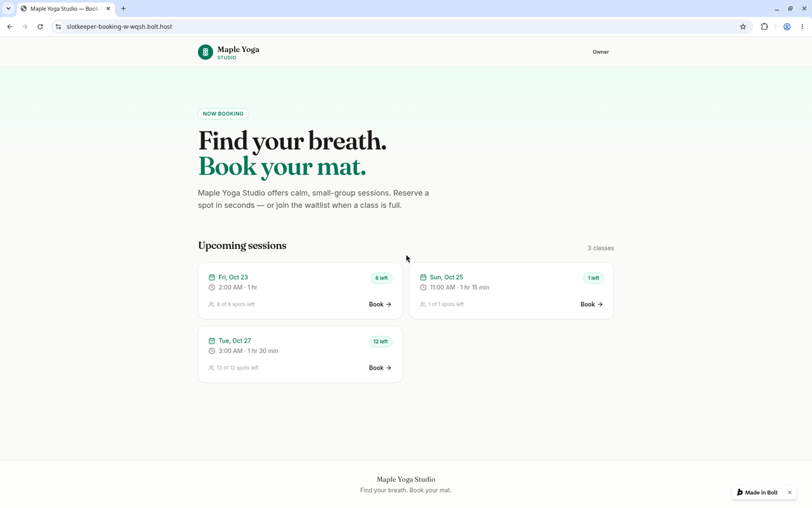Viewport: 812px width, 508px height.
Task: Click the calendar icon beside Sun, Oct 25
Action: [423, 277]
